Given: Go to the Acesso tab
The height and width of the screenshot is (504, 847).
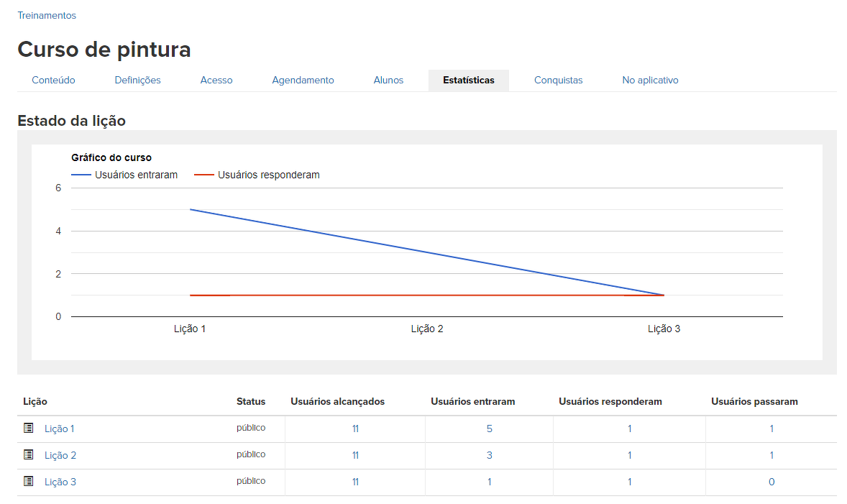Looking at the screenshot, I should pyautogui.click(x=216, y=81).
